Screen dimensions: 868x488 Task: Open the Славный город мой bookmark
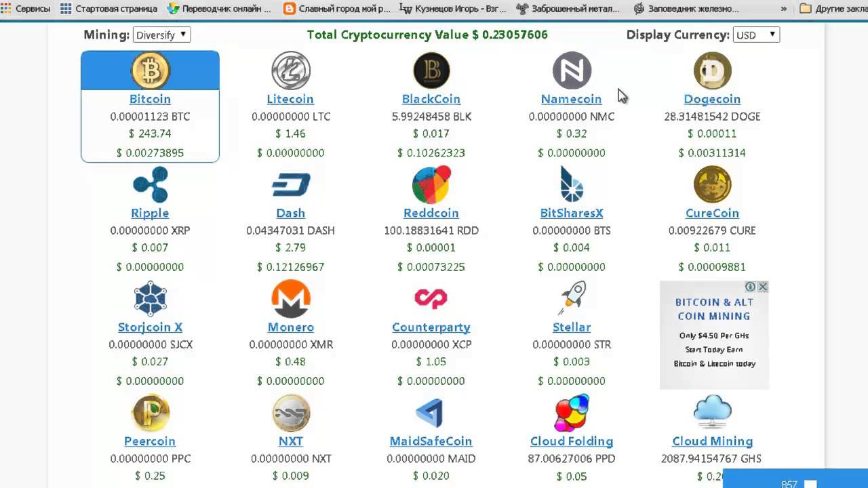pyautogui.click(x=337, y=9)
